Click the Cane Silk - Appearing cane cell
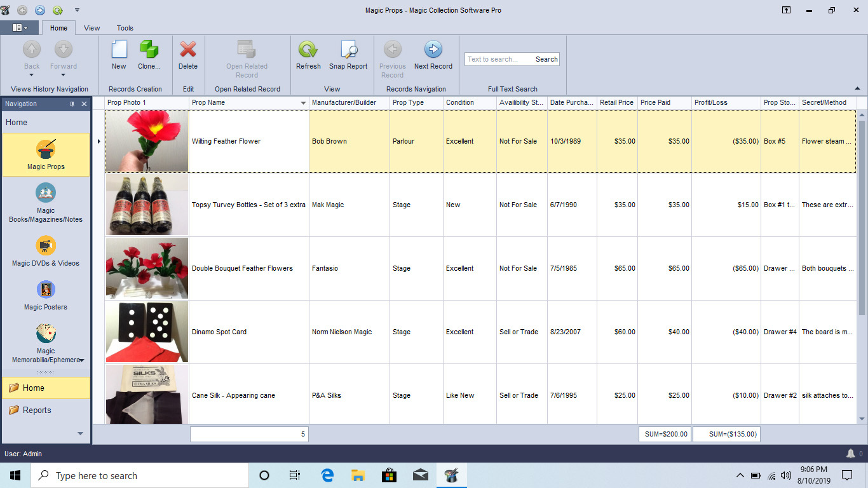The image size is (868, 488). 249,394
